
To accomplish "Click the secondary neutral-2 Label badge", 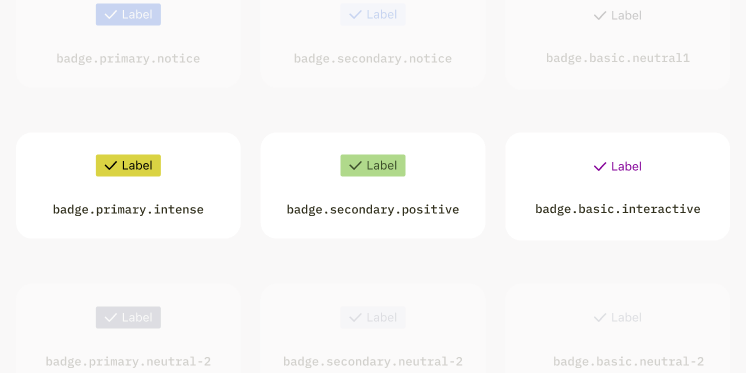I will click(x=373, y=317).
